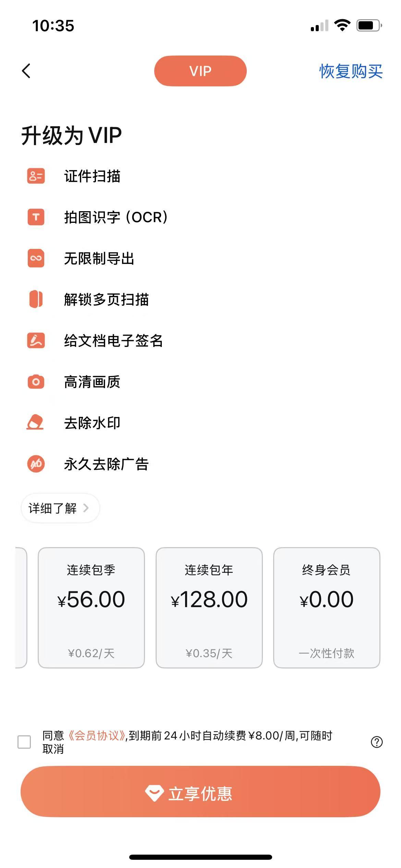
Task: Open the VIP pill tab
Action: (200, 71)
